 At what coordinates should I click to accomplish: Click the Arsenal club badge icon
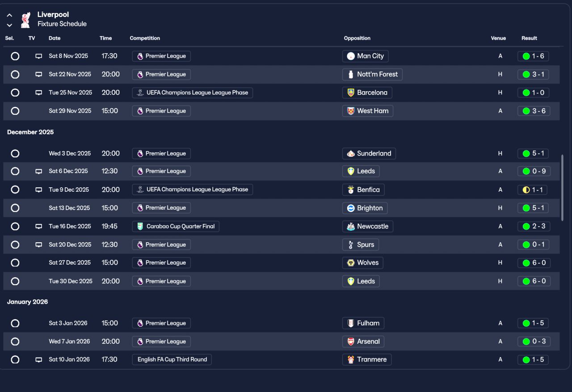[351, 341]
